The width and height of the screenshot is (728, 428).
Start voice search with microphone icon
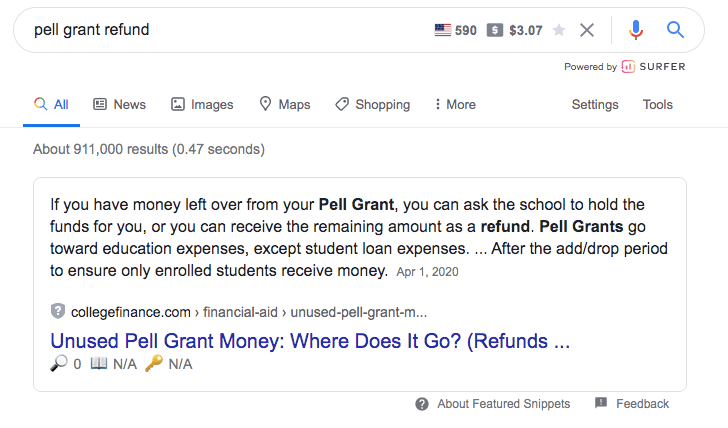click(x=636, y=30)
